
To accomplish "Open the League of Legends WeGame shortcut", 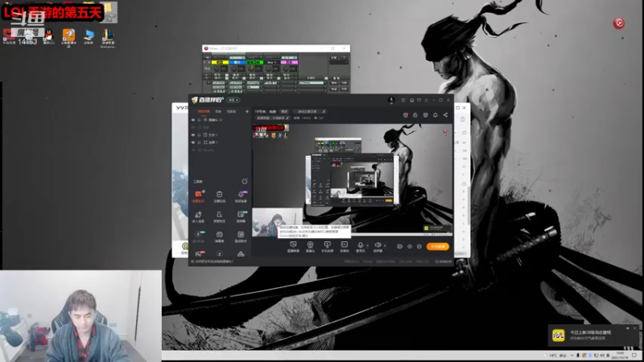I will pos(108,38).
